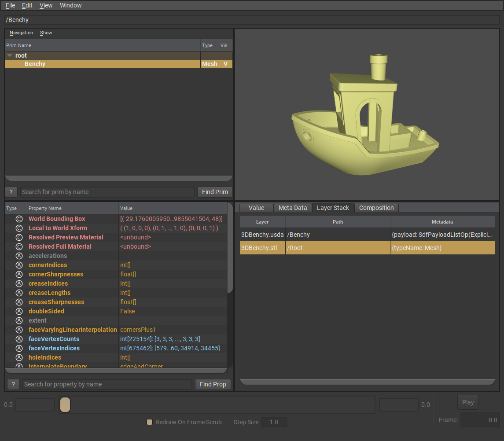504x441 pixels.
Task: Open the View menu
Action: (x=46, y=5)
